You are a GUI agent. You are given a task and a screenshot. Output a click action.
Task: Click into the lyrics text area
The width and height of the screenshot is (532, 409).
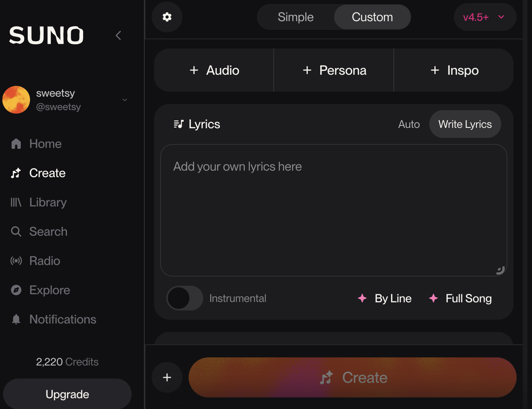point(333,210)
